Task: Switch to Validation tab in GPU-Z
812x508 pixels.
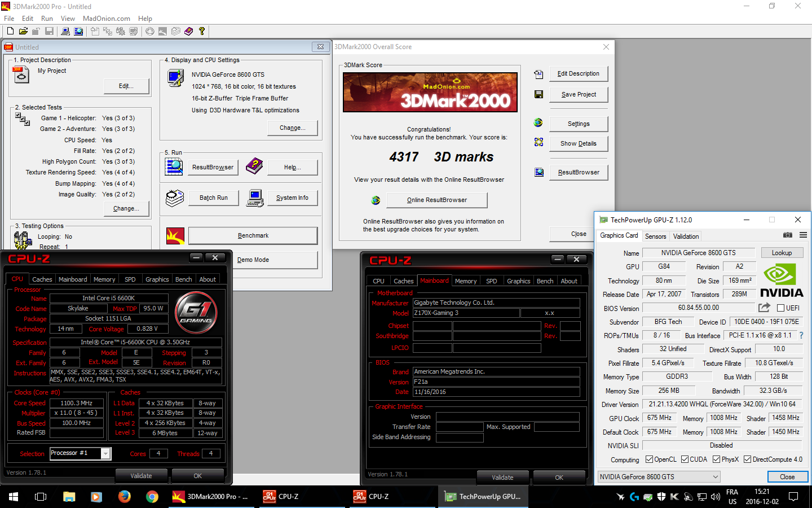Action: (x=686, y=237)
